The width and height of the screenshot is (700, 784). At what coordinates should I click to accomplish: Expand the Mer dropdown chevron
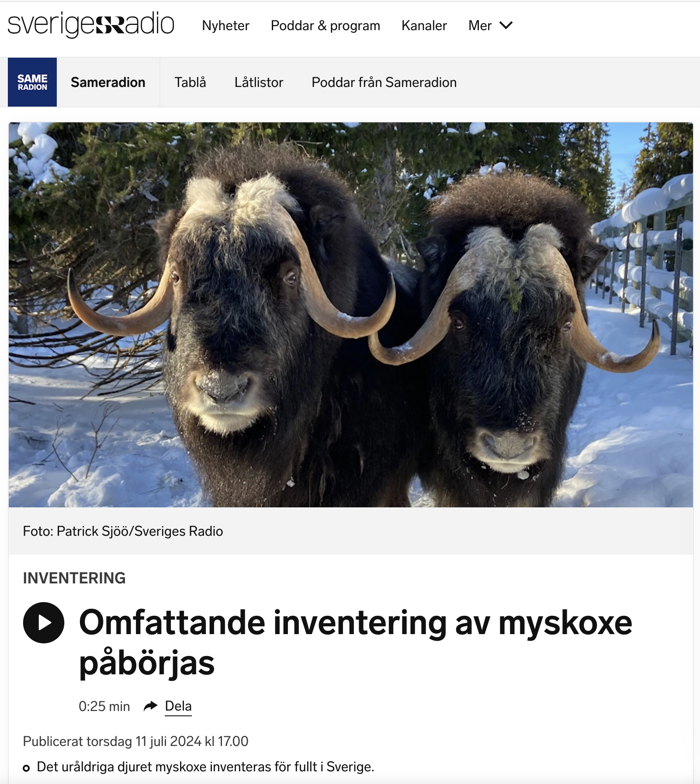click(506, 25)
